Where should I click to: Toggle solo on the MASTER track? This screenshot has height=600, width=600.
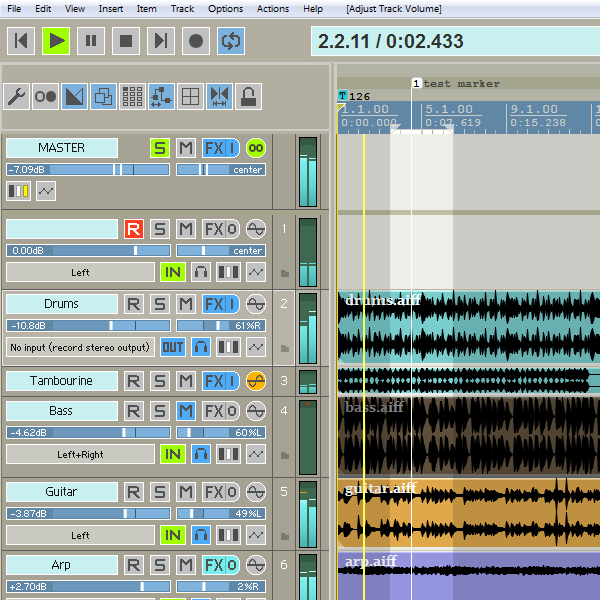click(x=160, y=148)
